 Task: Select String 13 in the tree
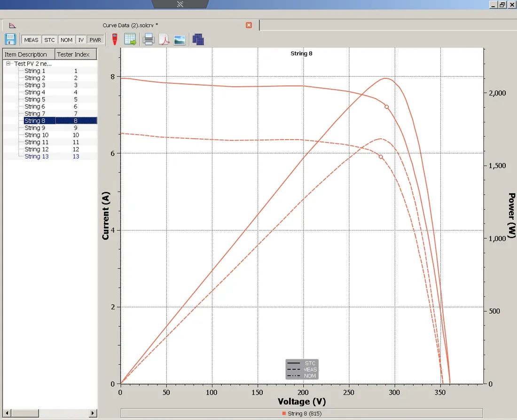[37, 157]
